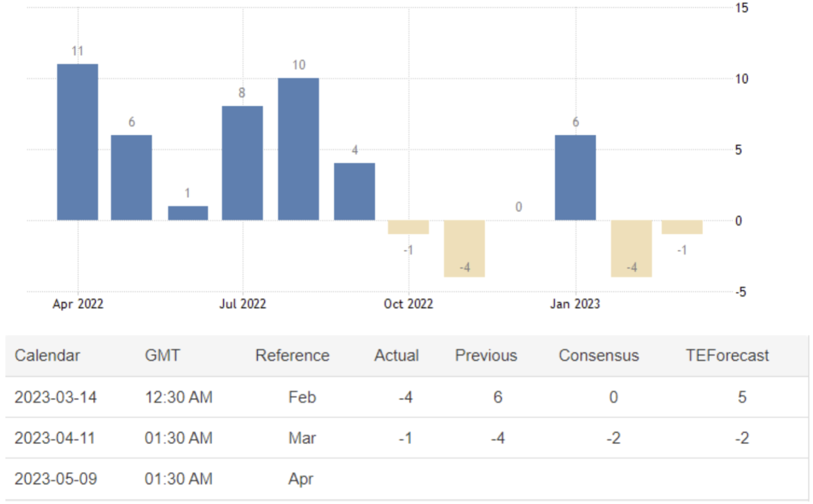Click the tan -1 bar at Oct 2022

[x=408, y=227]
